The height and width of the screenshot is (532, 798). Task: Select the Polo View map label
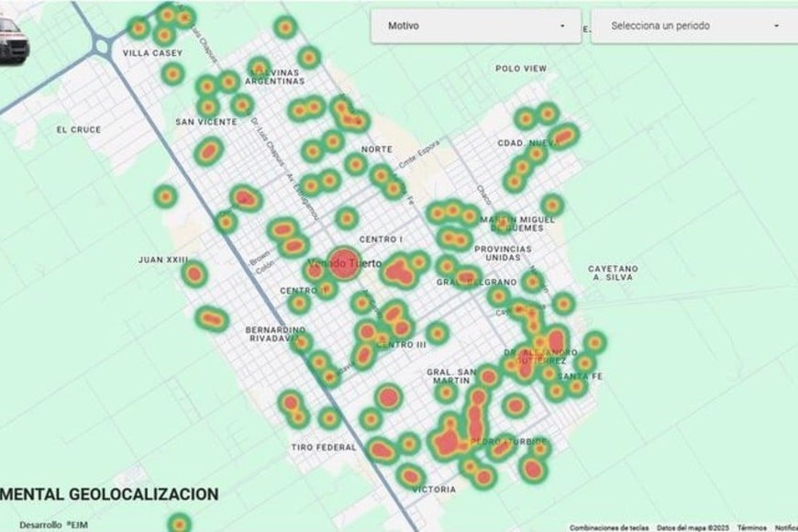click(520, 69)
